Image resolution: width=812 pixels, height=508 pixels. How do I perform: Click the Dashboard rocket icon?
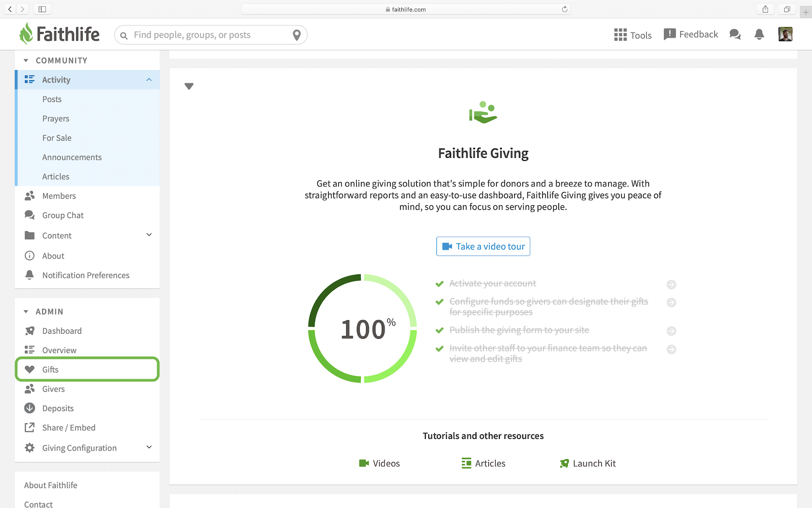(30, 331)
